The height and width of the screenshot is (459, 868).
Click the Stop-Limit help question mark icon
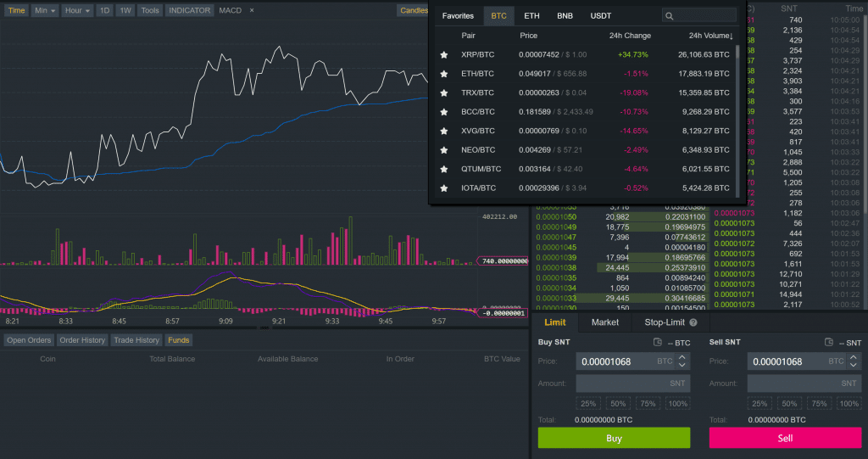(693, 322)
